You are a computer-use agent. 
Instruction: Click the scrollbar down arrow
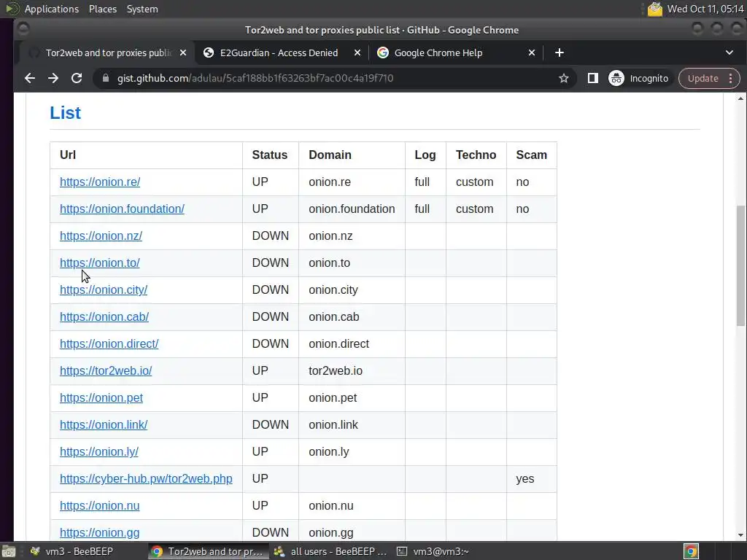(x=740, y=535)
